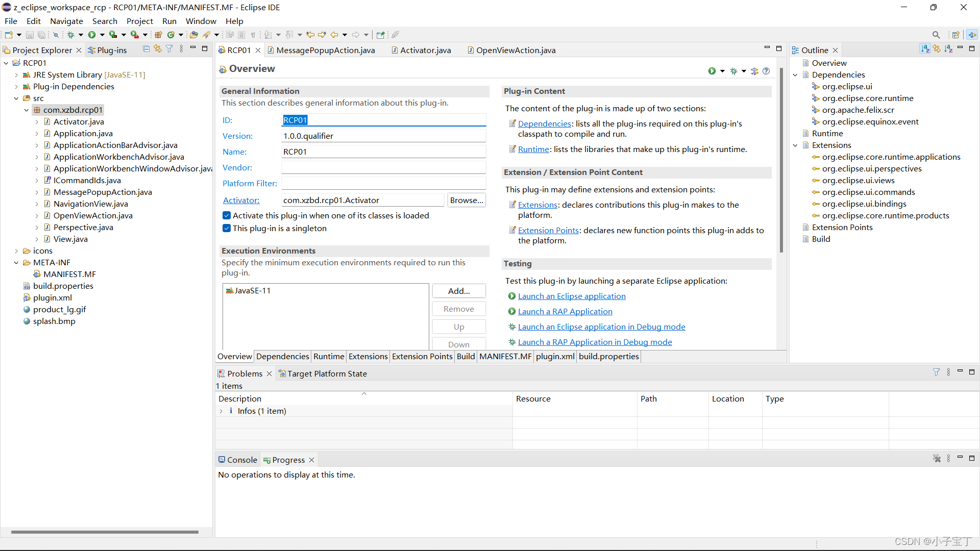Collapse Dependencies in Outline

coord(795,74)
